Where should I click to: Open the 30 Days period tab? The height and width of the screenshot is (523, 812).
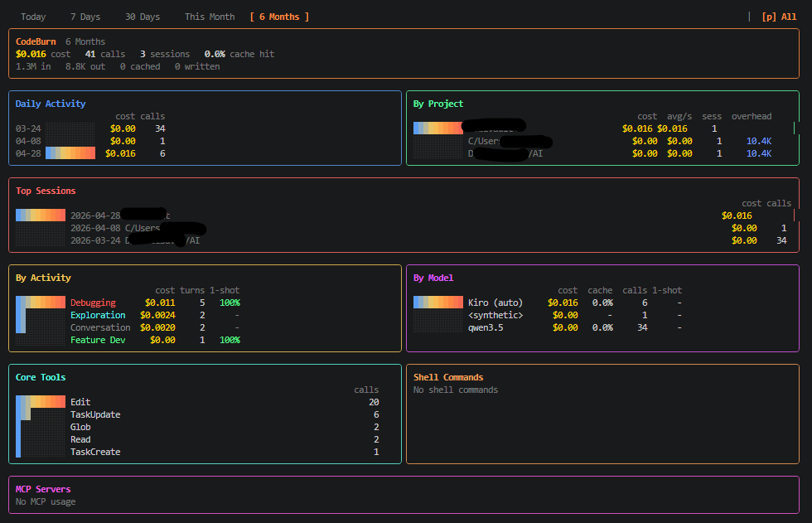pos(143,17)
